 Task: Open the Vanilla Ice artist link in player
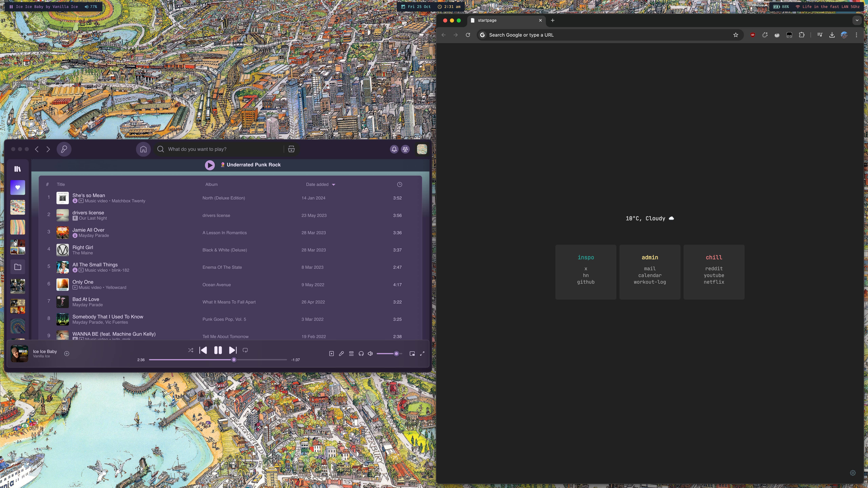pos(41,356)
